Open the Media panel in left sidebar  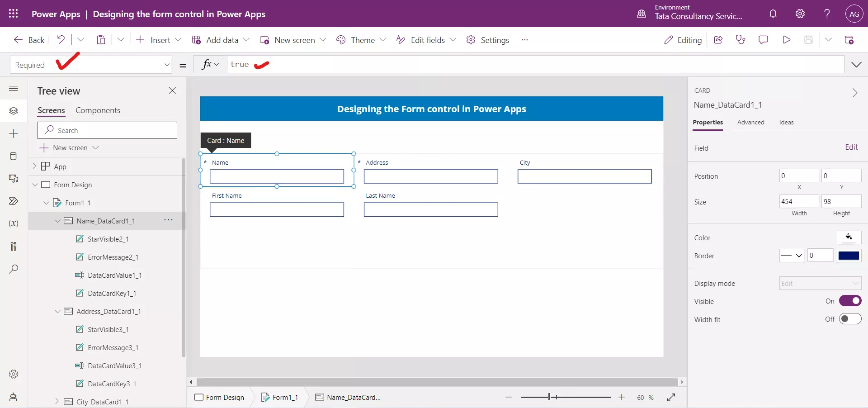14,179
